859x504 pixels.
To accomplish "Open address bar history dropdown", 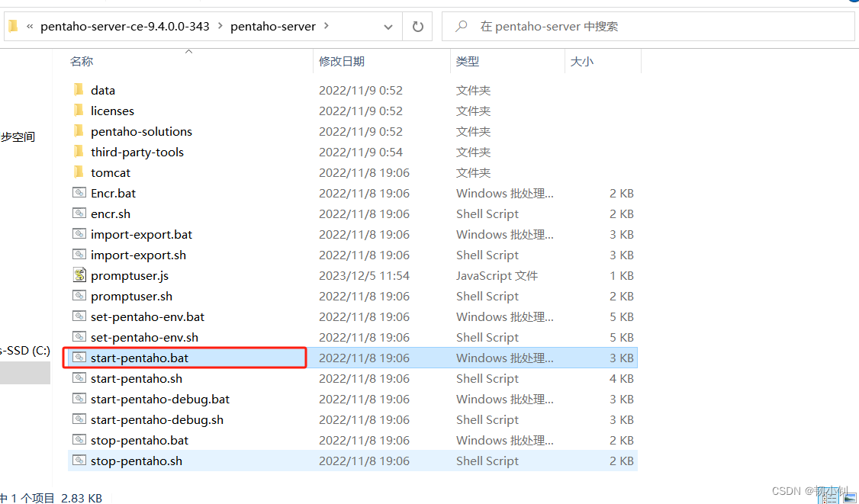I will click(388, 26).
